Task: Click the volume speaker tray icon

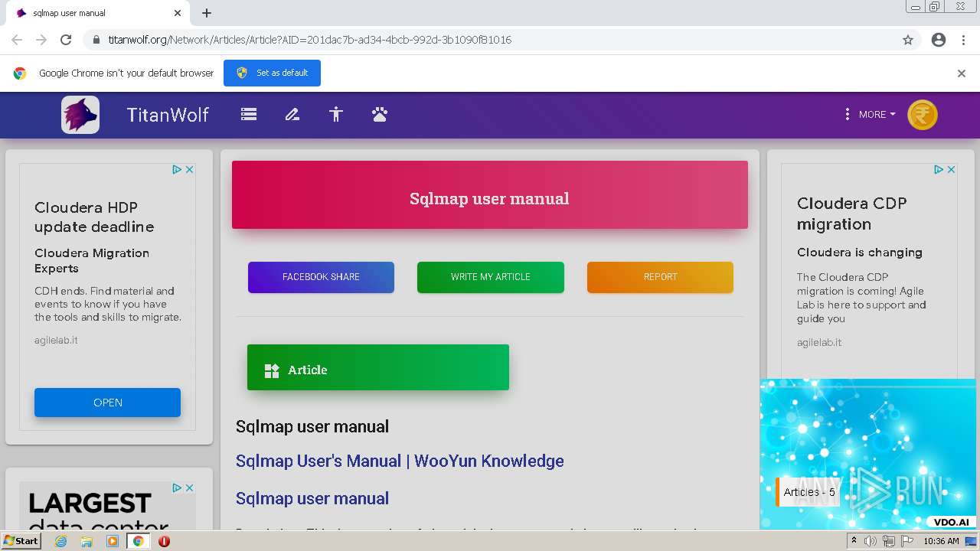Action: [871, 541]
